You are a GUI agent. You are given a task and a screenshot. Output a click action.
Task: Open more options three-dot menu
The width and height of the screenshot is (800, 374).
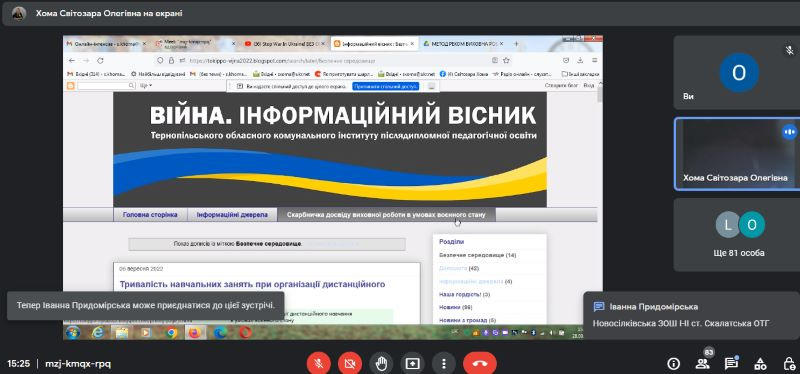pos(444,364)
